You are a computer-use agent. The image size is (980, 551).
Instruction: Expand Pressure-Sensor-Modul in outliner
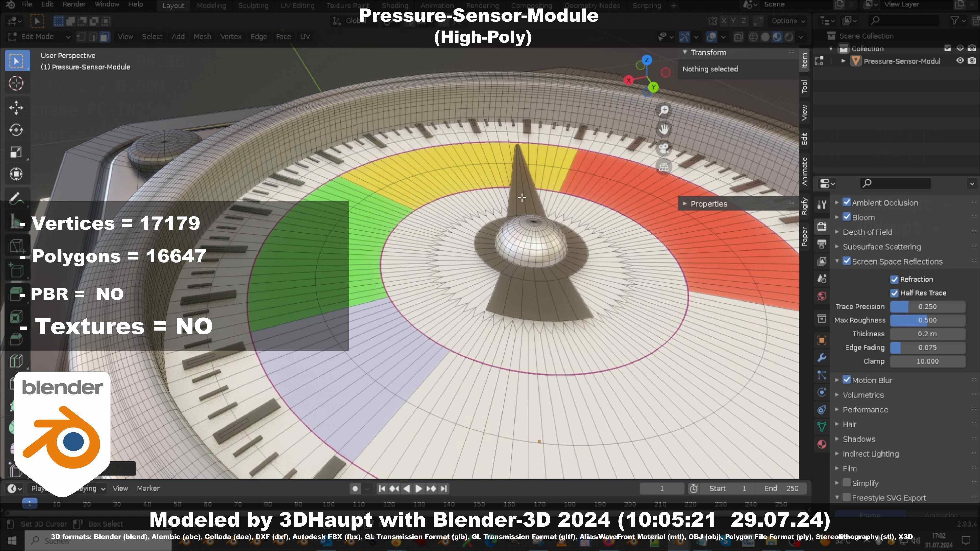click(843, 61)
